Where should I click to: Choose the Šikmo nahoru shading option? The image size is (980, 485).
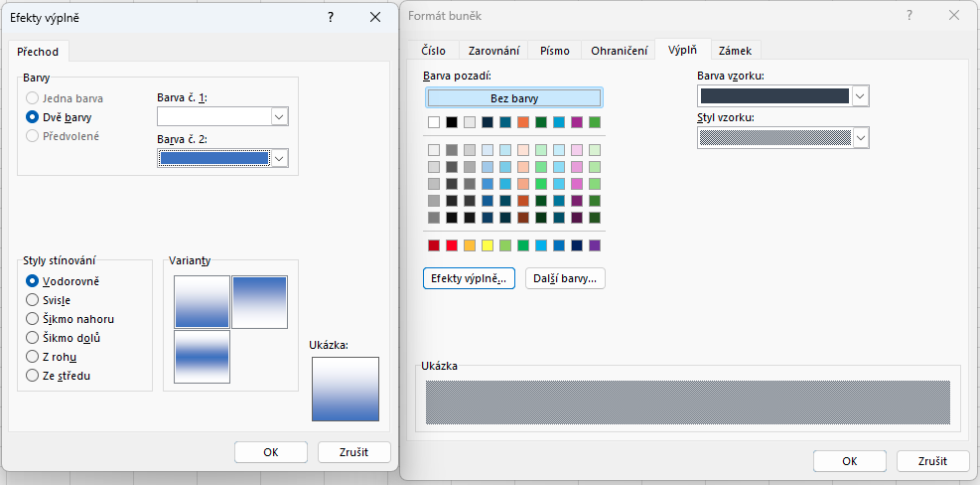[x=33, y=319]
